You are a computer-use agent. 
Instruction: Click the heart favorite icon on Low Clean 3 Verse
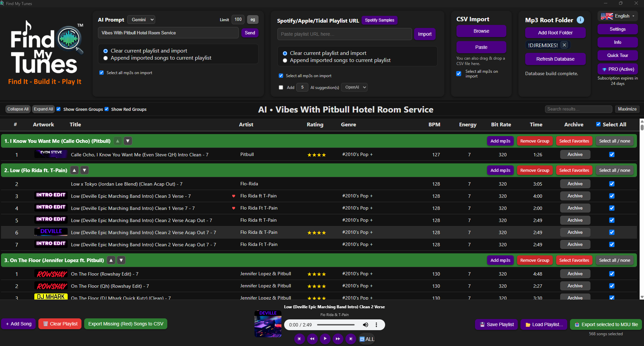click(234, 196)
